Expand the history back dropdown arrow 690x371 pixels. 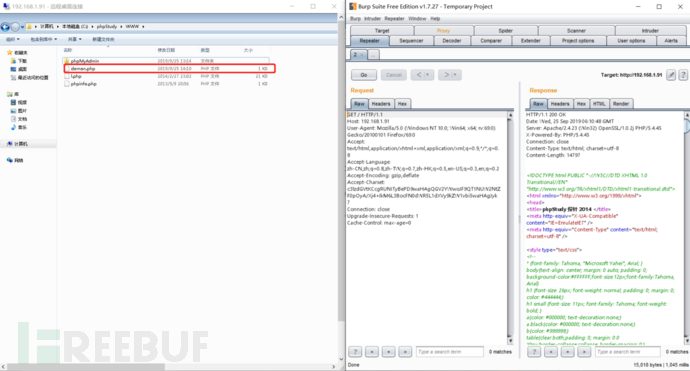point(427,75)
